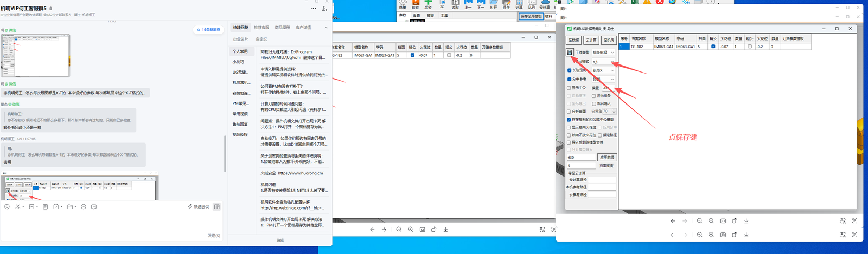This screenshot has width=868, height=254.
Task: Insert an emoji from the chat toolbar
Action: pyautogui.click(x=7, y=206)
